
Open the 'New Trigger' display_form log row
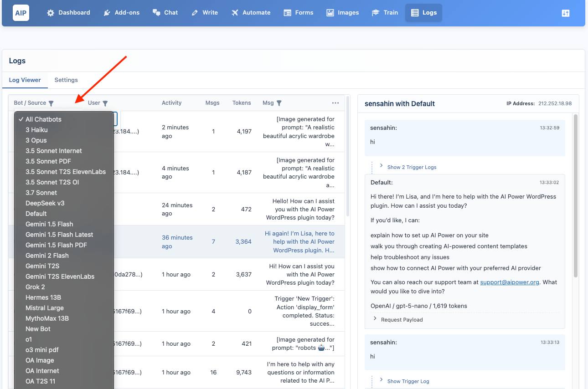177,311
